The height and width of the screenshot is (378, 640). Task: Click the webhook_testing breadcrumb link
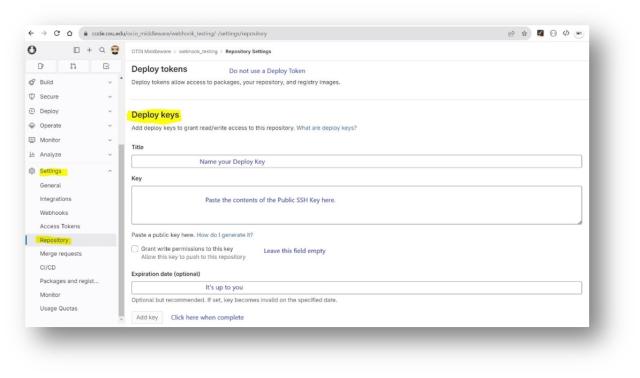point(198,51)
